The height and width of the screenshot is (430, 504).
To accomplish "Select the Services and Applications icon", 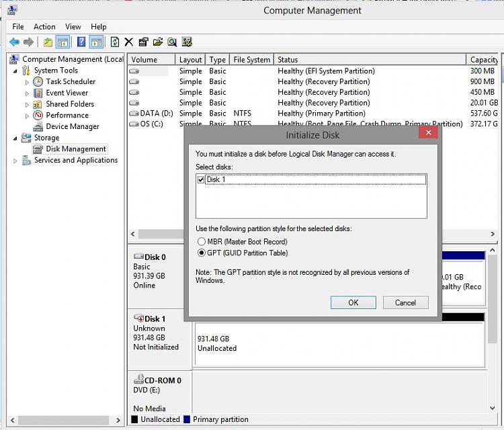I will [26, 160].
